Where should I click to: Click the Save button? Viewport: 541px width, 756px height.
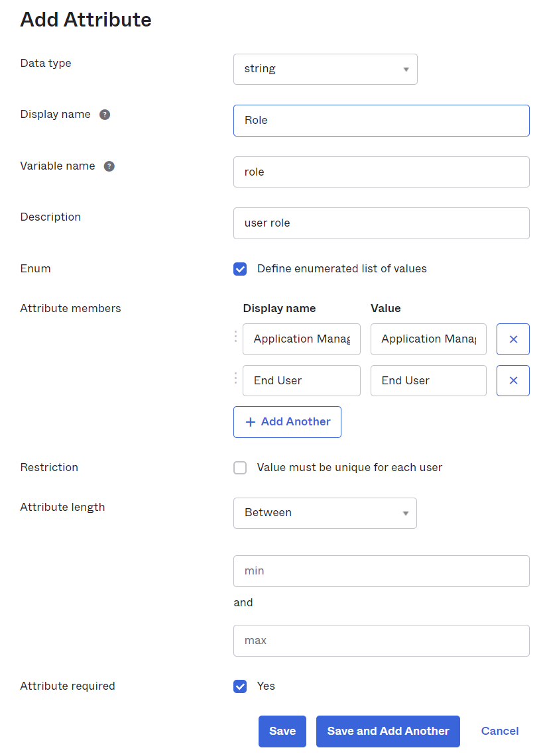click(x=282, y=731)
